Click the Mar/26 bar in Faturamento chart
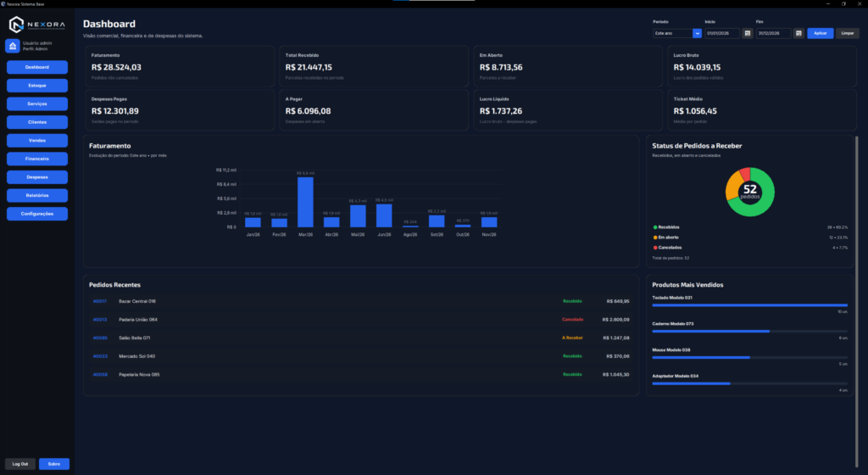 pos(305,202)
